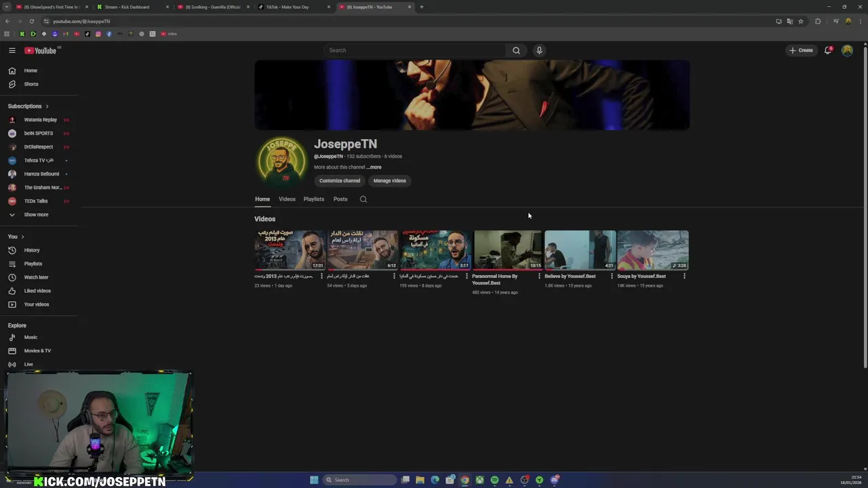This screenshot has height=488, width=868.
Task: Open the DrDisRespect subscription
Action: click(38, 147)
